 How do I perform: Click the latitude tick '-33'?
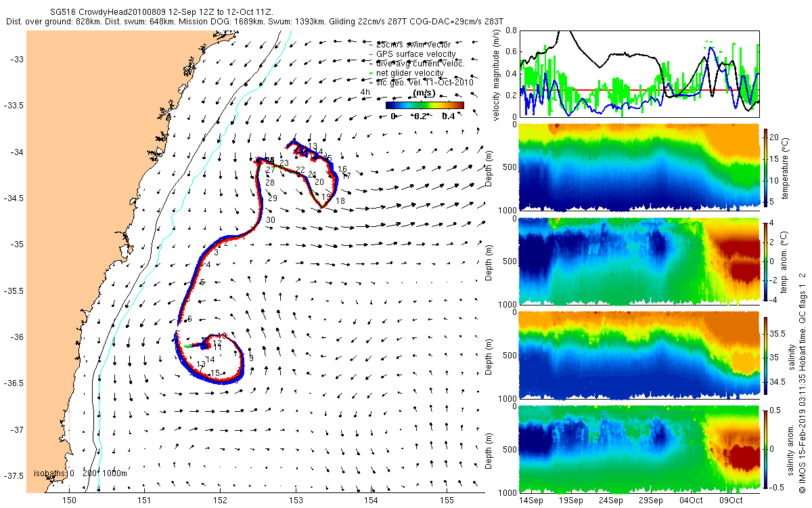16,60
